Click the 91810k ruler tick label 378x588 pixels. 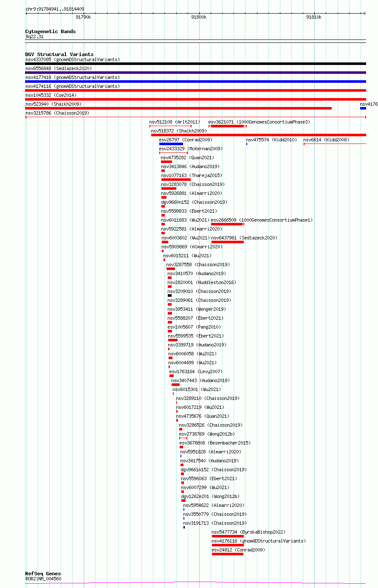click(314, 17)
